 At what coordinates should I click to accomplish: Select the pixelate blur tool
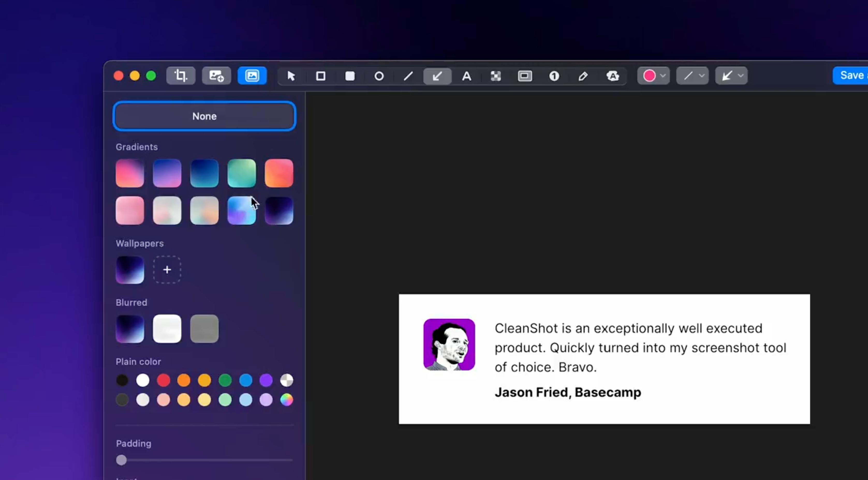click(x=496, y=76)
